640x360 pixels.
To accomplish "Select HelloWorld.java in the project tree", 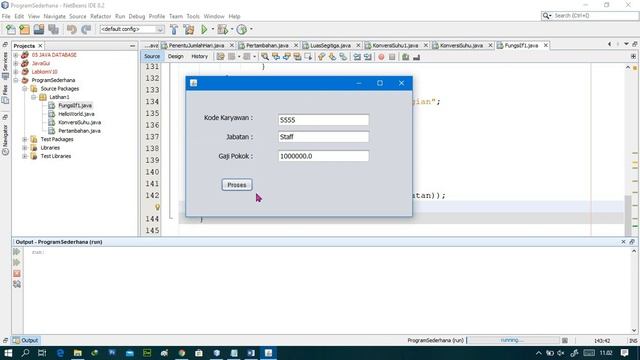I will coord(76,114).
